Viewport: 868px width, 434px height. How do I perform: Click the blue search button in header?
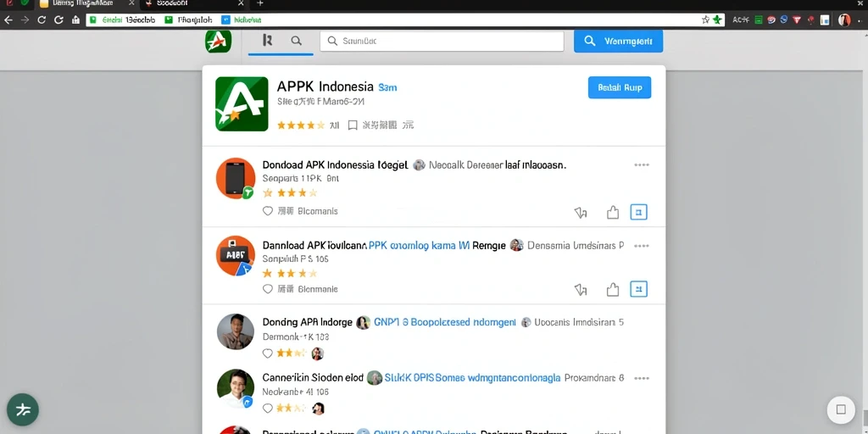pyautogui.click(x=618, y=41)
